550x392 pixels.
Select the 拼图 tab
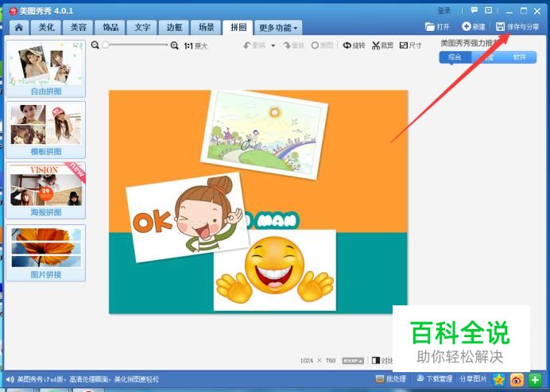coord(238,27)
